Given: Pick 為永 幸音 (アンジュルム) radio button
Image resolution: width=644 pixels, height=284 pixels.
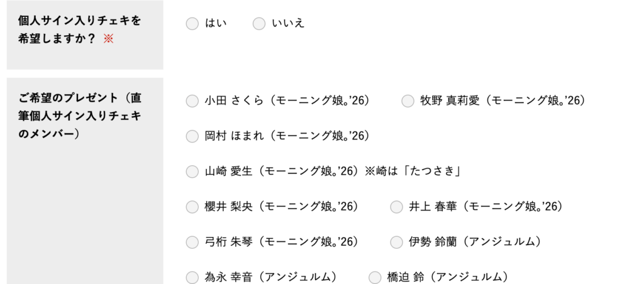Looking at the screenshot, I should [x=192, y=277].
